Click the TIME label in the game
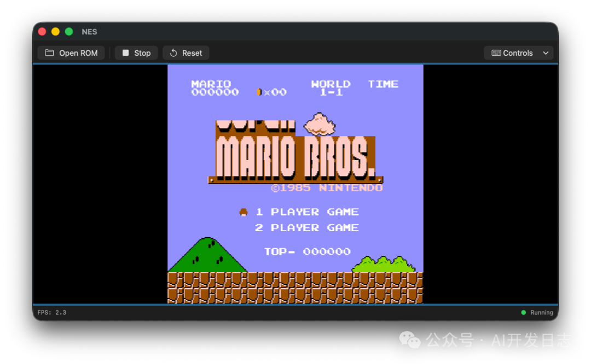This screenshot has width=591, height=364. coord(383,84)
